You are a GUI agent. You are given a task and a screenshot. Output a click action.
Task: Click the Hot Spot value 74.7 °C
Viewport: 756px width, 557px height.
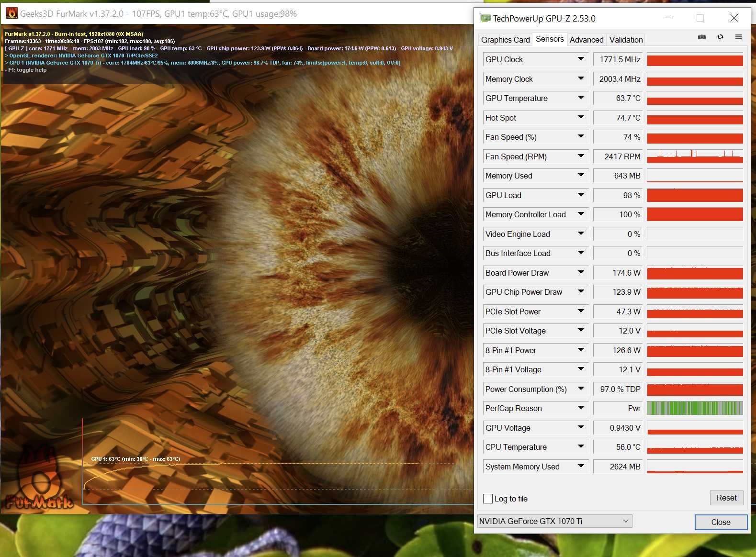(x=618, y=118)
